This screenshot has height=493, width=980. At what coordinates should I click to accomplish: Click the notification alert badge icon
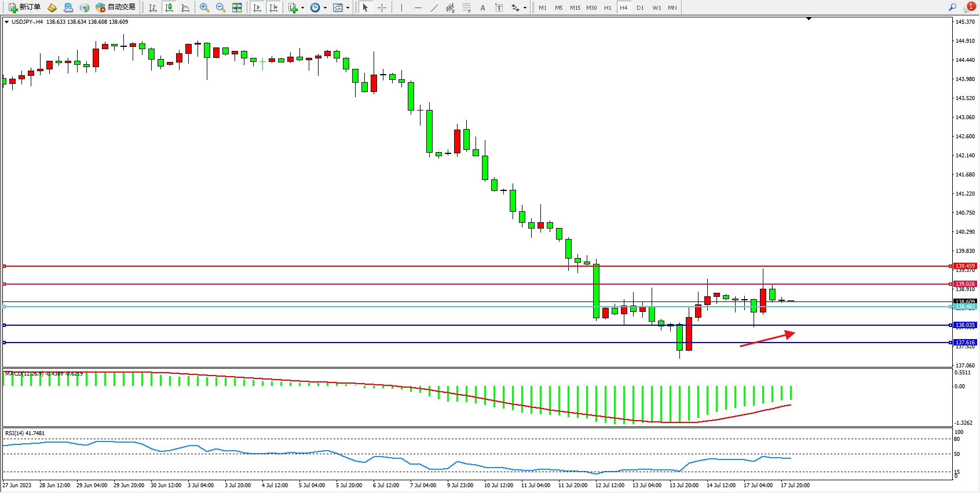[x=970, y=7]
